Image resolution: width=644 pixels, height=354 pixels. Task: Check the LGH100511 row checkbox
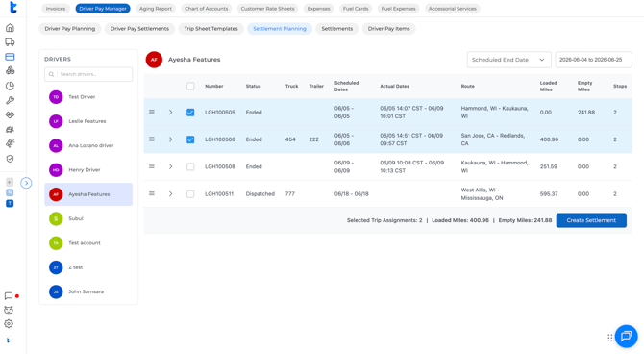[x=190, y=193]
